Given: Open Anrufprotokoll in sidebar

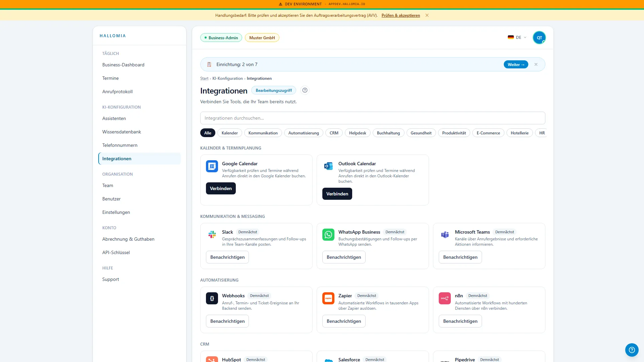Looking at the screenshot, I should click(140, 92).
